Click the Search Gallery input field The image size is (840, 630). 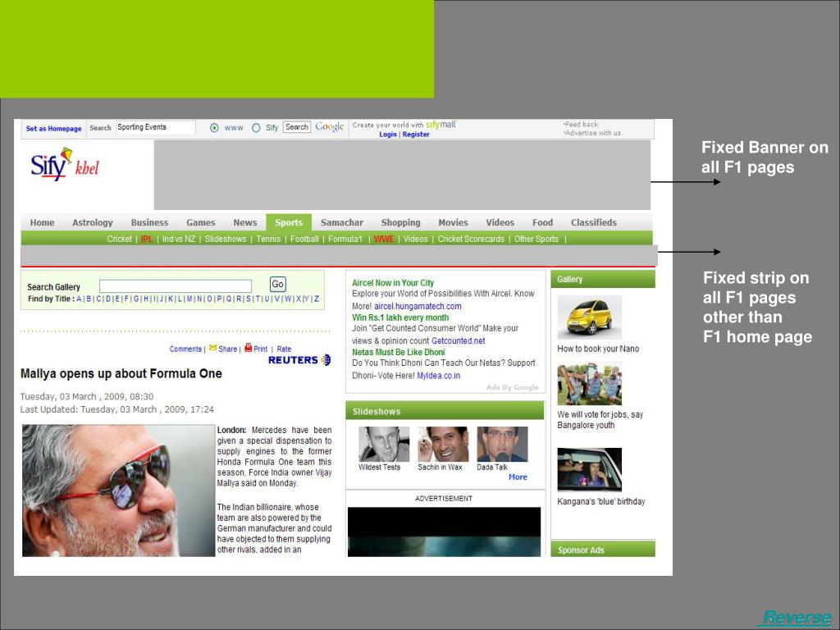click(176, 286)
